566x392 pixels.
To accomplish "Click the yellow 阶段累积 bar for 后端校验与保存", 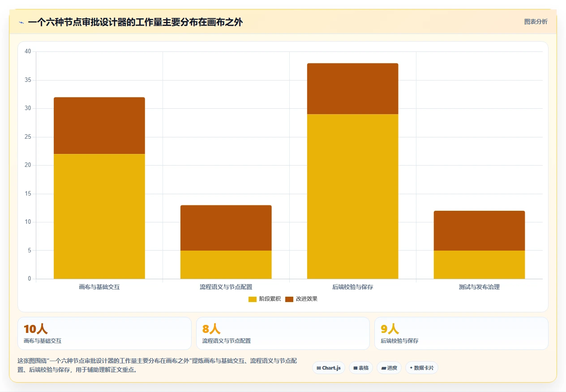I will [x=353, y=196].
